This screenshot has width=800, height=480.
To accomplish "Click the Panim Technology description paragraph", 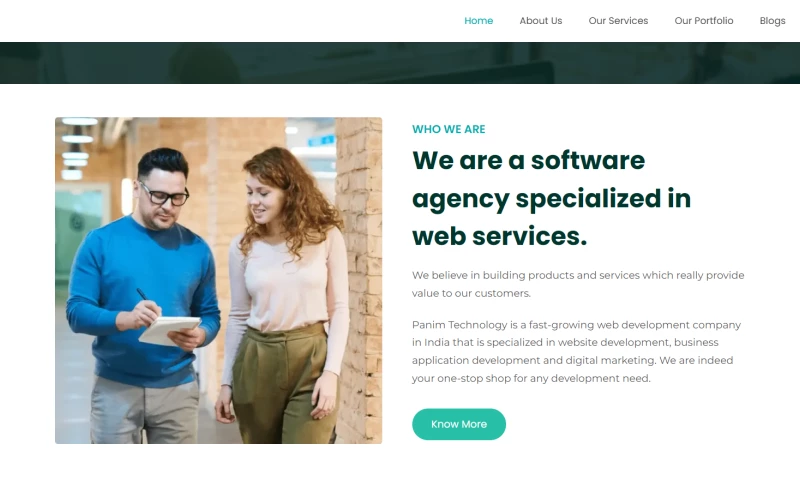I will pos(577,351).
